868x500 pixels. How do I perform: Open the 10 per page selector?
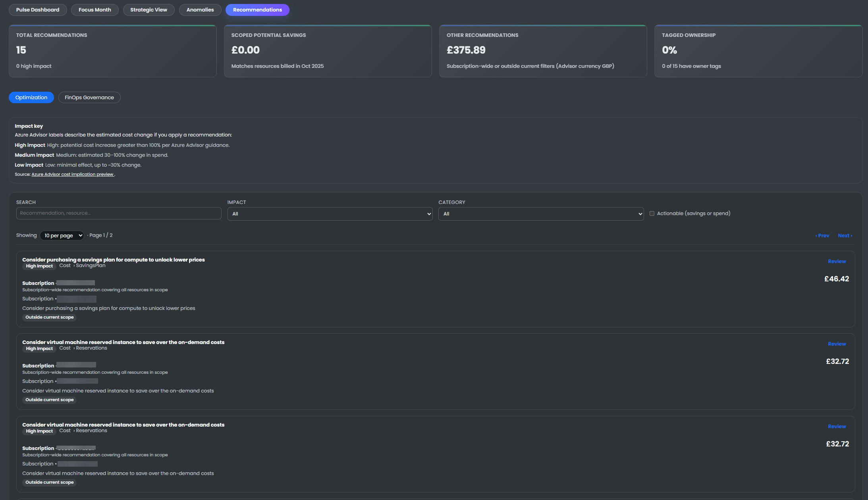[x=62, y=236]
